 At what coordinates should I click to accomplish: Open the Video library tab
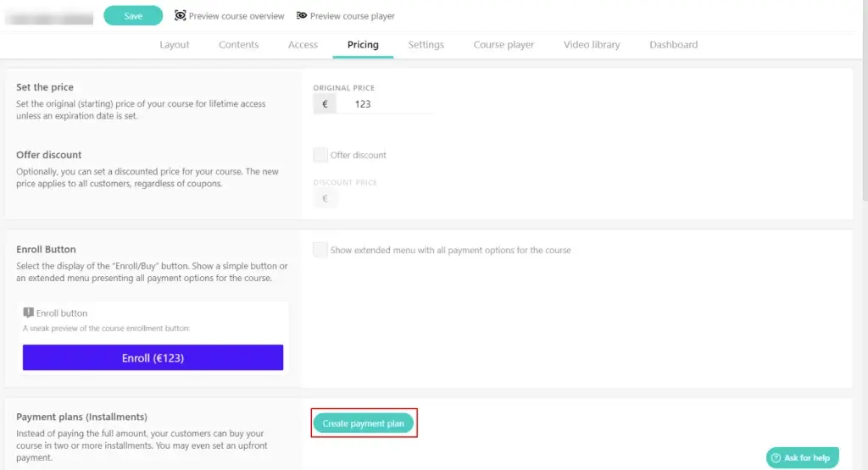[x=592, y=45]
